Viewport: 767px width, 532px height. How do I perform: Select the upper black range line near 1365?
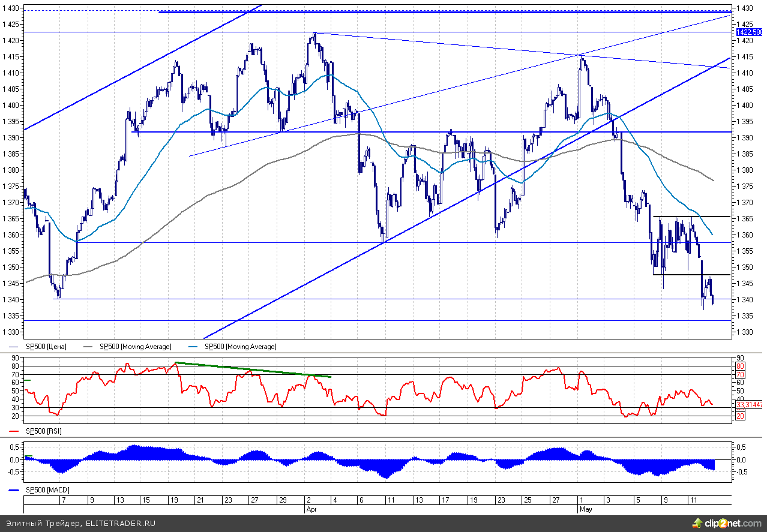click(691, 216)
